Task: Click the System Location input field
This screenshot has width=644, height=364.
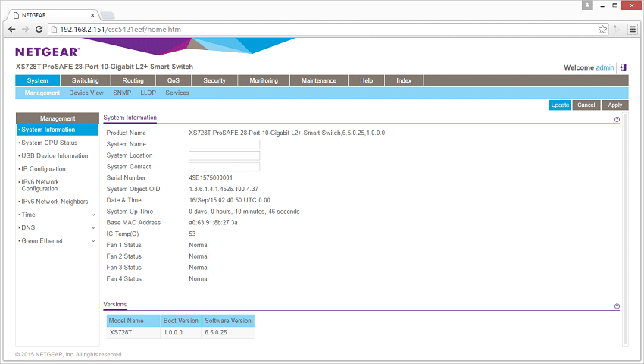Action: click(x=224, y=155)
